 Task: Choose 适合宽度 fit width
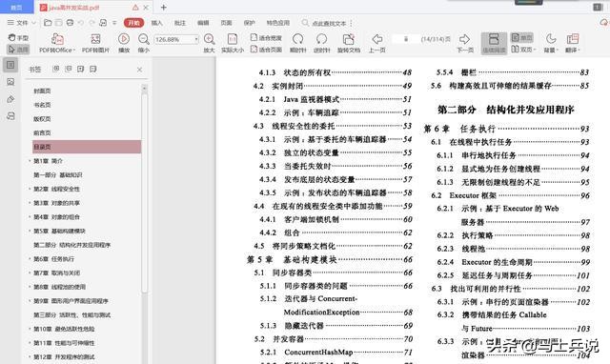point(266,38)
